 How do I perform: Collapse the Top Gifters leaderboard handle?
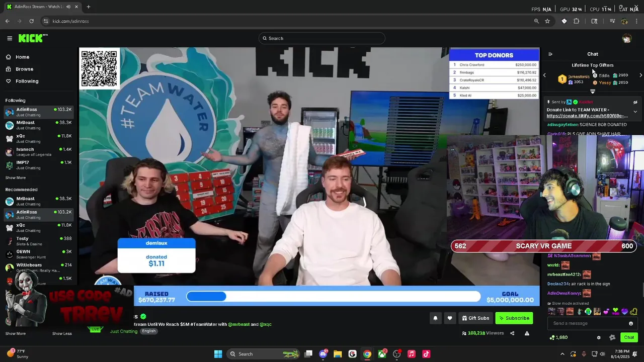tap(593, 92)
